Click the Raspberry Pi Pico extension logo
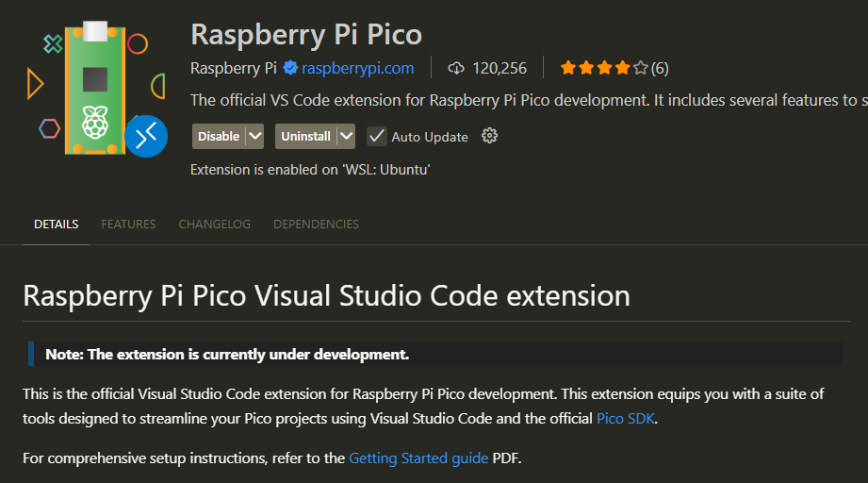Viewport: 868px width, 483px height. 92,87
